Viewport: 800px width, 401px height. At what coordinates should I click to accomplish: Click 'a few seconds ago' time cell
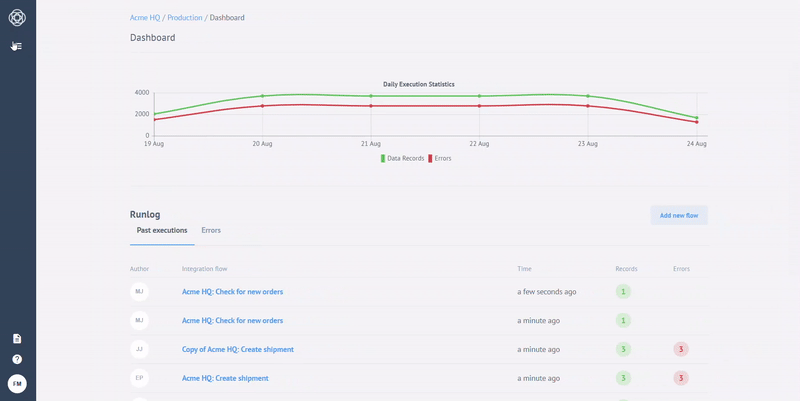[546, 292]
